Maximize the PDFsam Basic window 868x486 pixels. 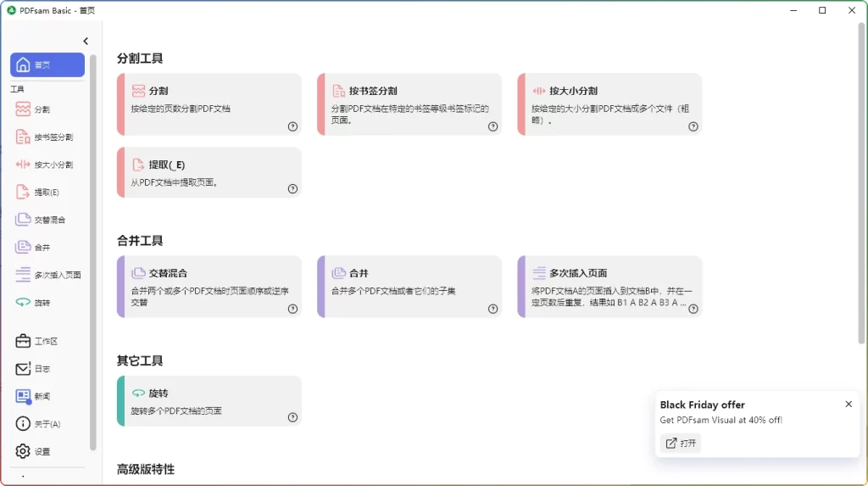(x=822, y=10)
